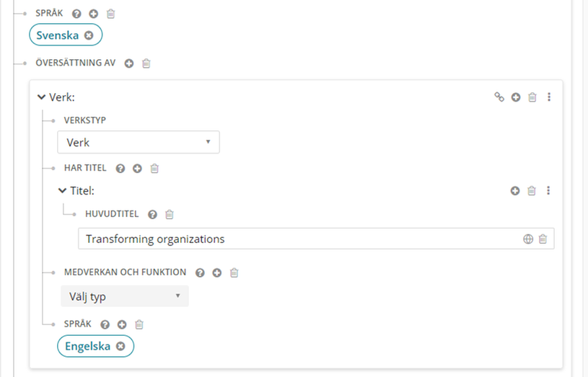
Task: Click add icon next to Översättning av
Action: coord(129,63)
